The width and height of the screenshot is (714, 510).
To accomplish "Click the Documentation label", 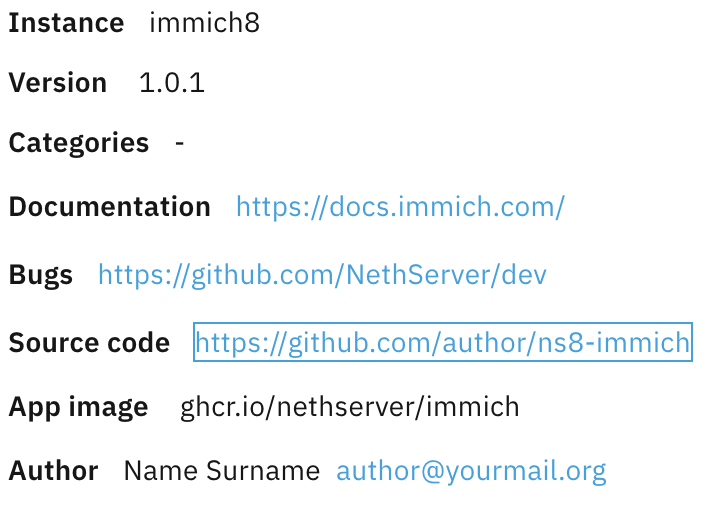I will 109,207.
